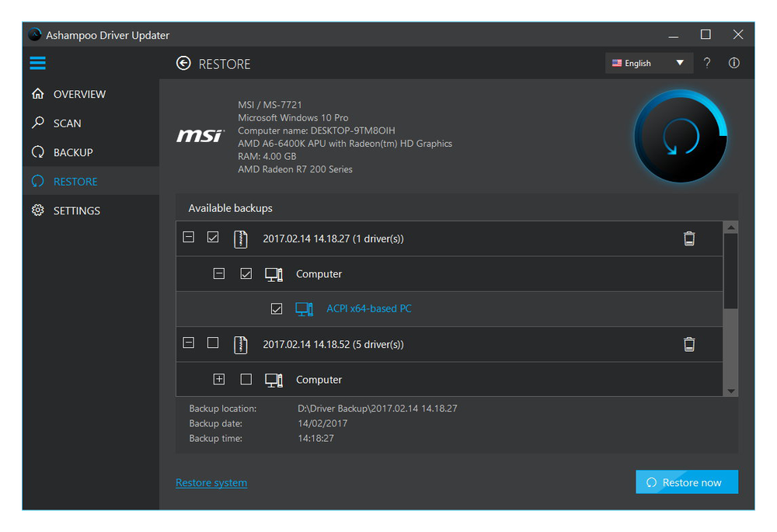777x532 pixels.
Task: Open the OVERVIEW section
Action: (91, 94)
